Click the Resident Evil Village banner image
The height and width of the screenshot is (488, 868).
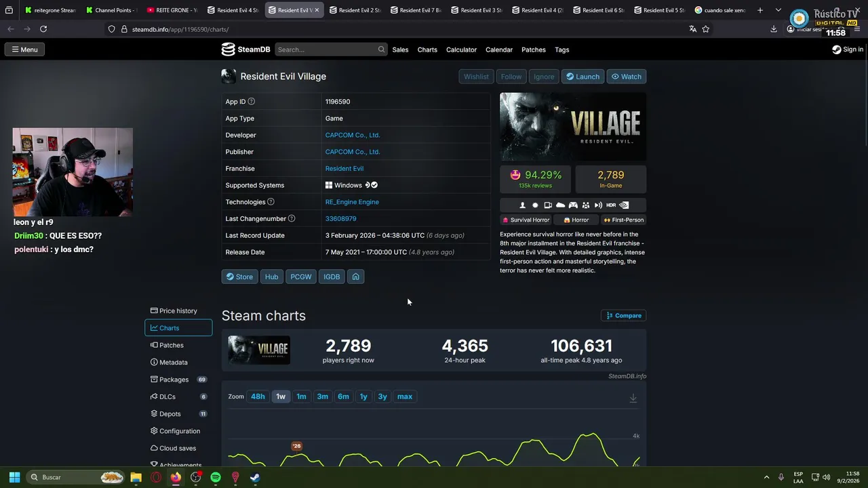pos(573,127)
